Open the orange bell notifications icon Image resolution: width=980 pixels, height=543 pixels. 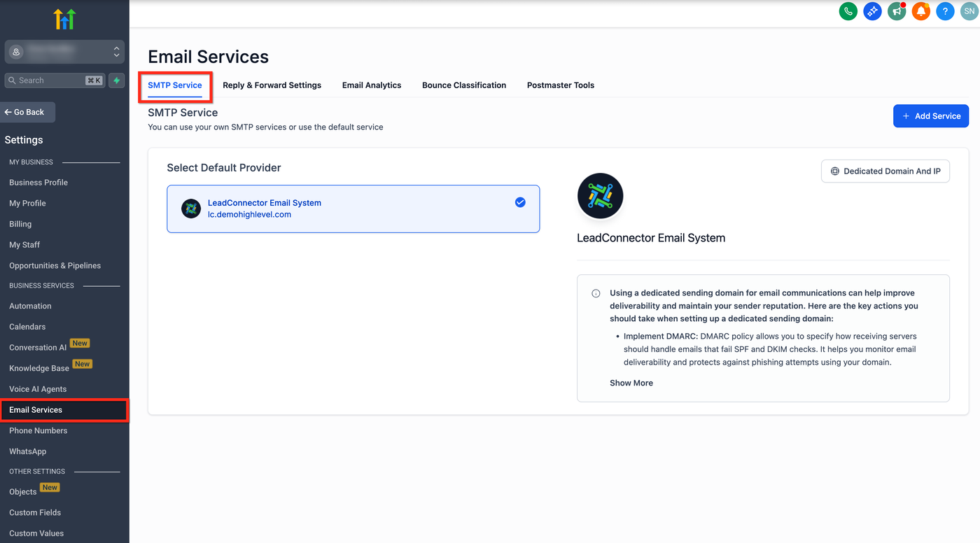coord(921,11)
